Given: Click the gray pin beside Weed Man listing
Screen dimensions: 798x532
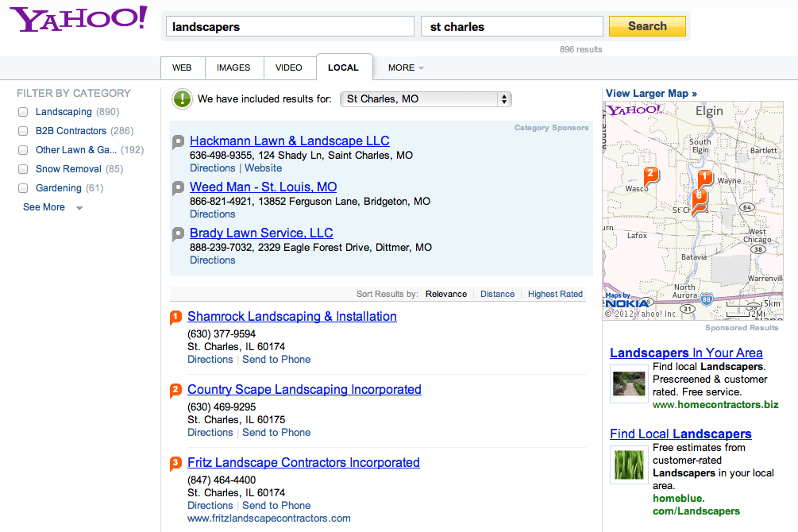Looking at the screenshot, I should tap(176, 187).
